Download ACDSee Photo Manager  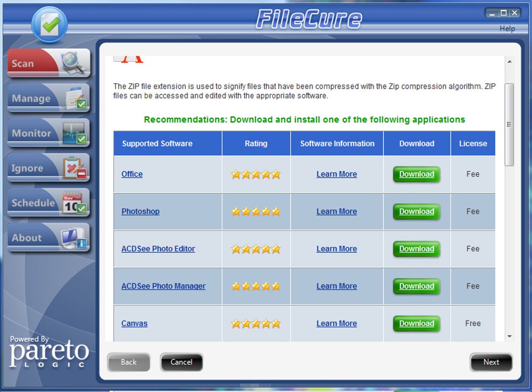tap(417, 286)
